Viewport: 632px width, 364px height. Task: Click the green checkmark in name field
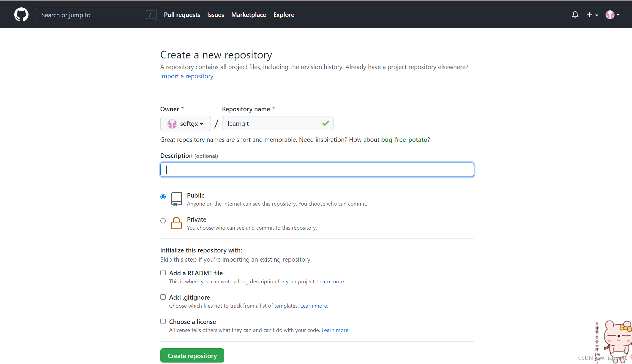pyautogui.click(x=326, y=123)
